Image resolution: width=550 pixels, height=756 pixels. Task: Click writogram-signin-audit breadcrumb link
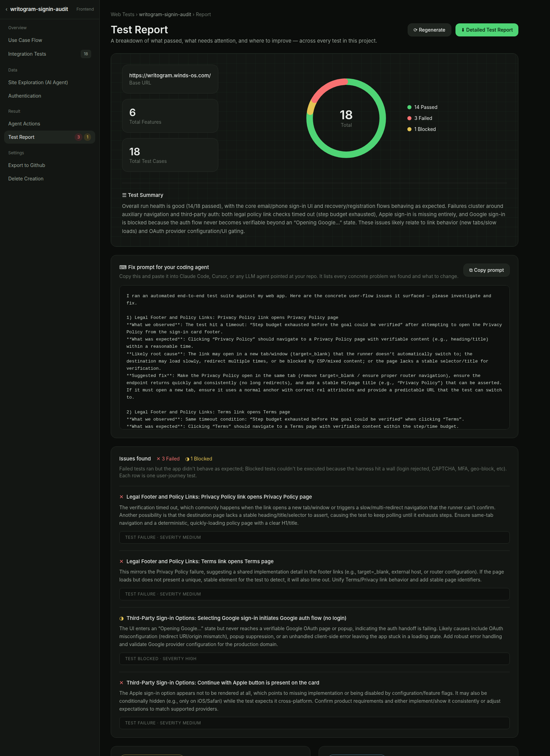165,14
